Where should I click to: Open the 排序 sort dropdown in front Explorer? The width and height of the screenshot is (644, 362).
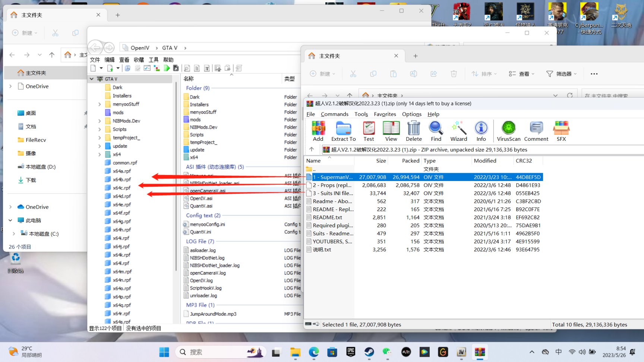484,74
